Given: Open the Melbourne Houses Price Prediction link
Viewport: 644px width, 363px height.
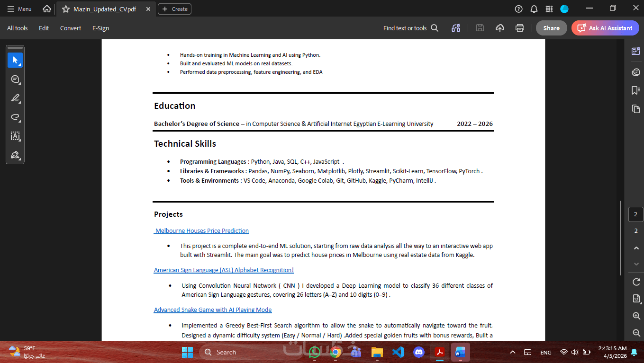Looking at the screenshot, I should click(x=201, y=230).
